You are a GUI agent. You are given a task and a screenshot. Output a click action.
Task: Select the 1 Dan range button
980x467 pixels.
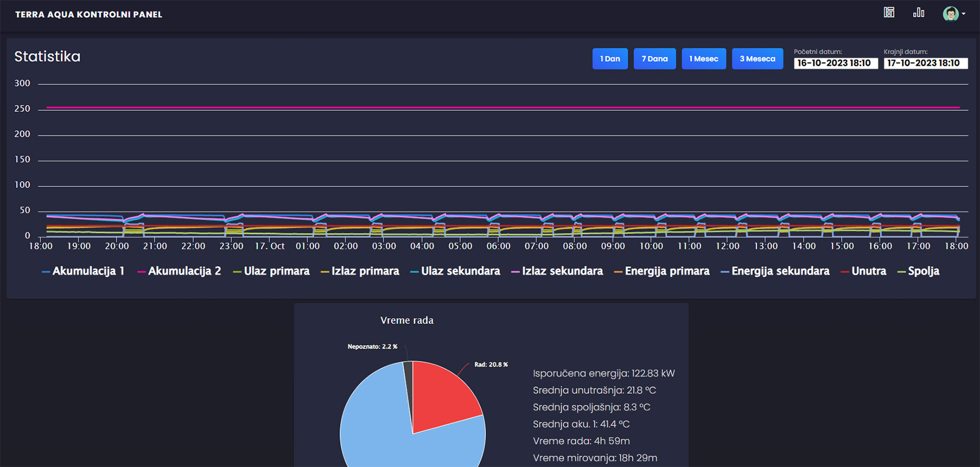click(610, 59)
